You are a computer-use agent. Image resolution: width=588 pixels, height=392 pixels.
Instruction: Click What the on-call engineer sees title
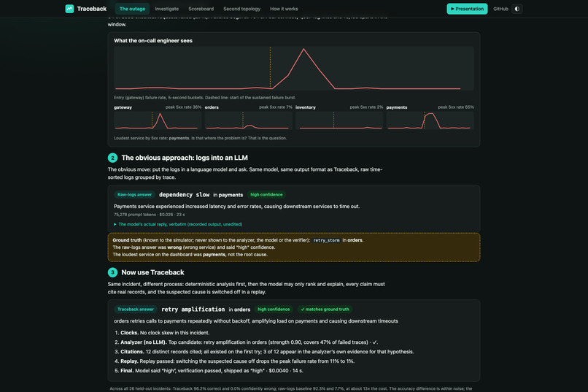[x=153, y=40]
